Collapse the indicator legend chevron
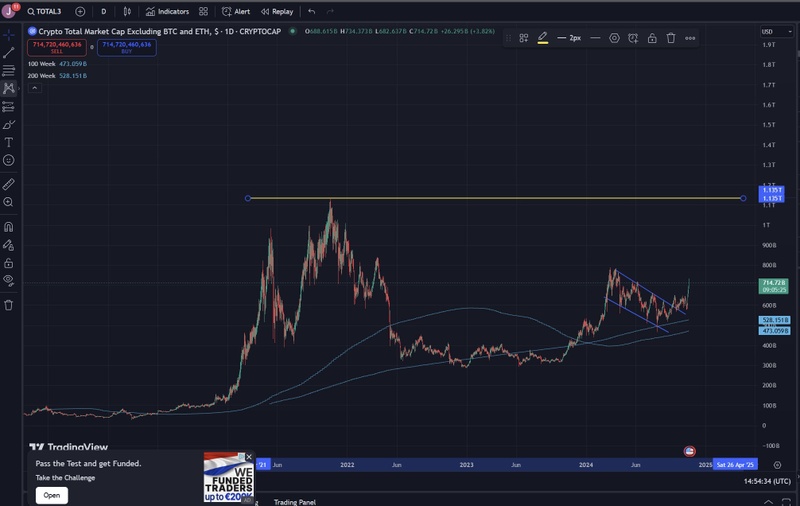Screen dimensions: 800x506 tap(34, 88)
